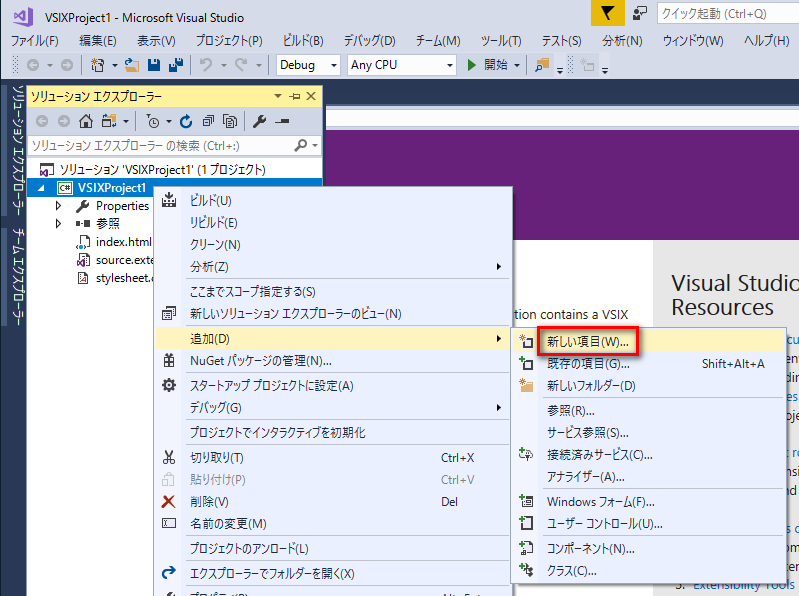799x596 pixels.
Task: Select 切り取り(T) in the context menu
Action: pos(333,457)
